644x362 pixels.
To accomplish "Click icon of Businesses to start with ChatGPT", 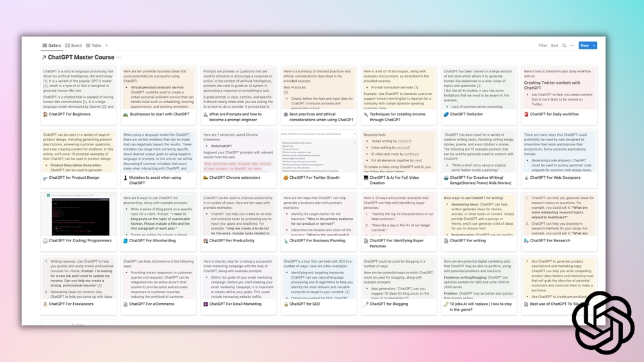I will pos(125,115).
